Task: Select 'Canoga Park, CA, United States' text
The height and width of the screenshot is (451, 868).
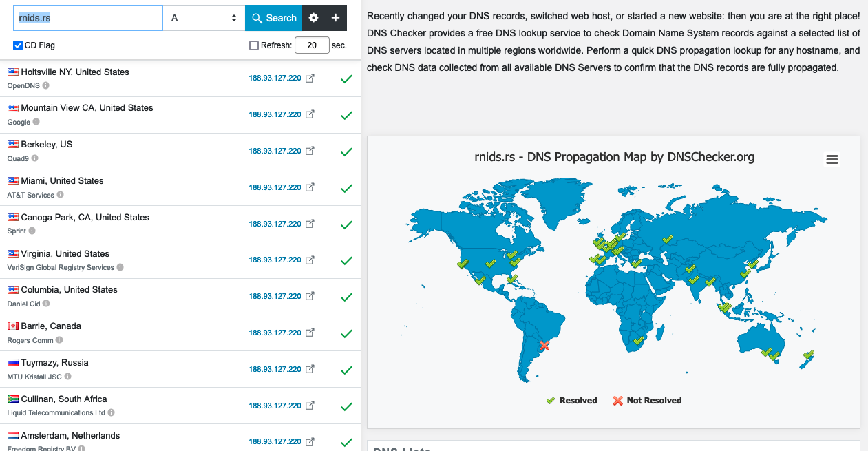Action: 85,217
